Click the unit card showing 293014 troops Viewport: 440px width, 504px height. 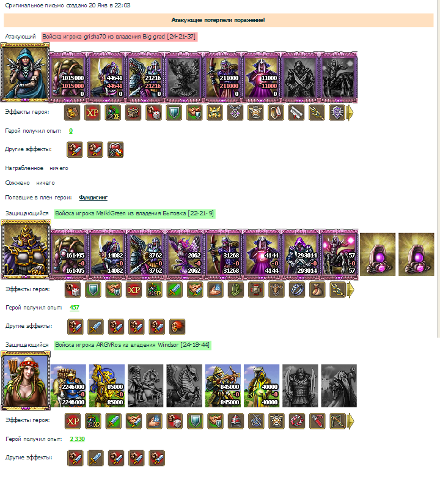[301, 254]
